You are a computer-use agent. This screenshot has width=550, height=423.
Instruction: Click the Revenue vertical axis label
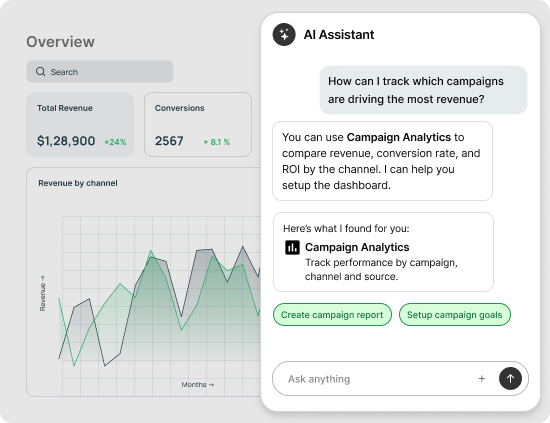click(42, 293)
